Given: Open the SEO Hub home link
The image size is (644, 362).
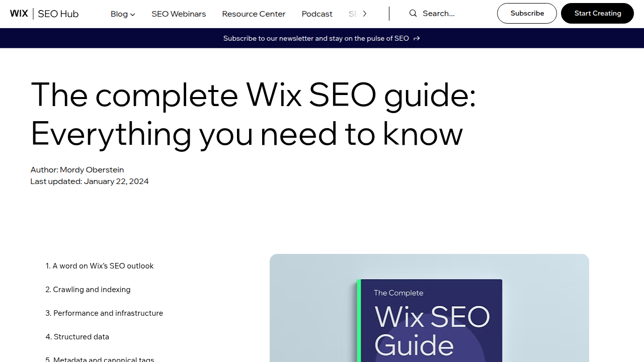Looking at the screenshot, I should 58,14.
